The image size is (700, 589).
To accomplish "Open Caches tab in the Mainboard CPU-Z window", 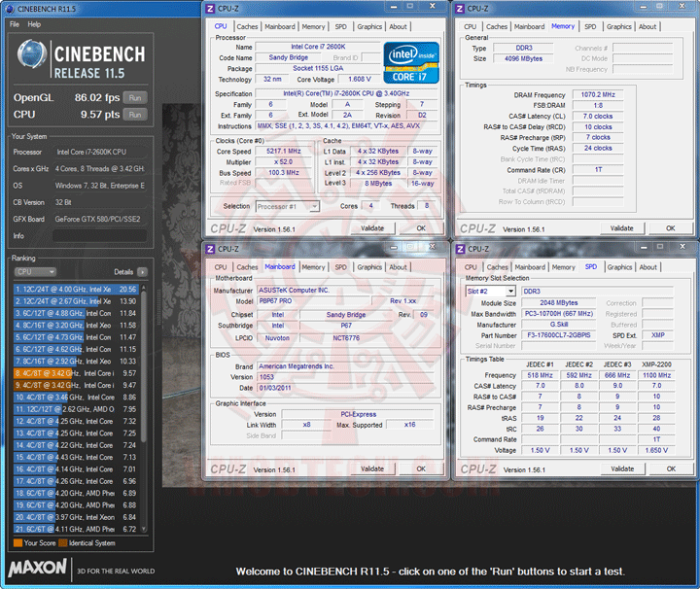I will [247, 267].
